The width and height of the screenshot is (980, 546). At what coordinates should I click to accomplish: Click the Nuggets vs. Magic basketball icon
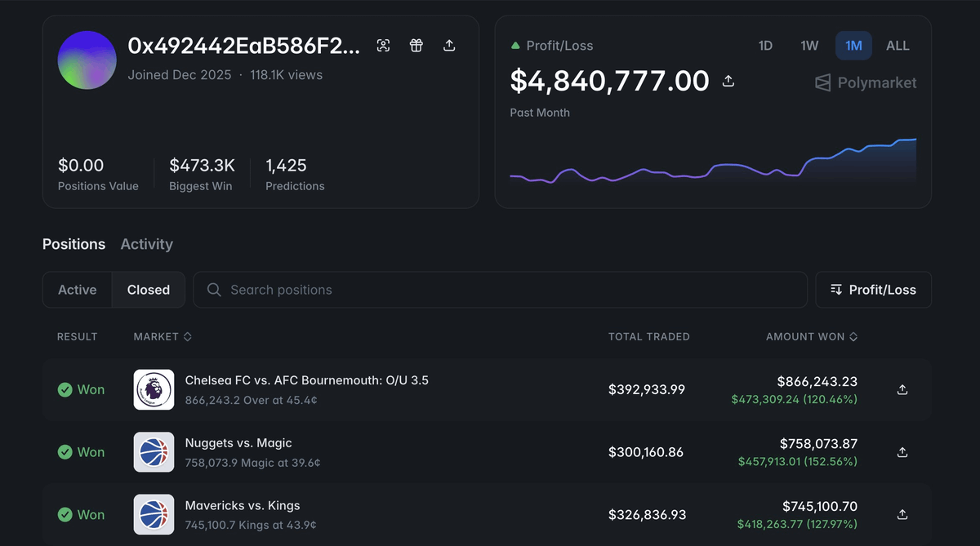[154, 452]
